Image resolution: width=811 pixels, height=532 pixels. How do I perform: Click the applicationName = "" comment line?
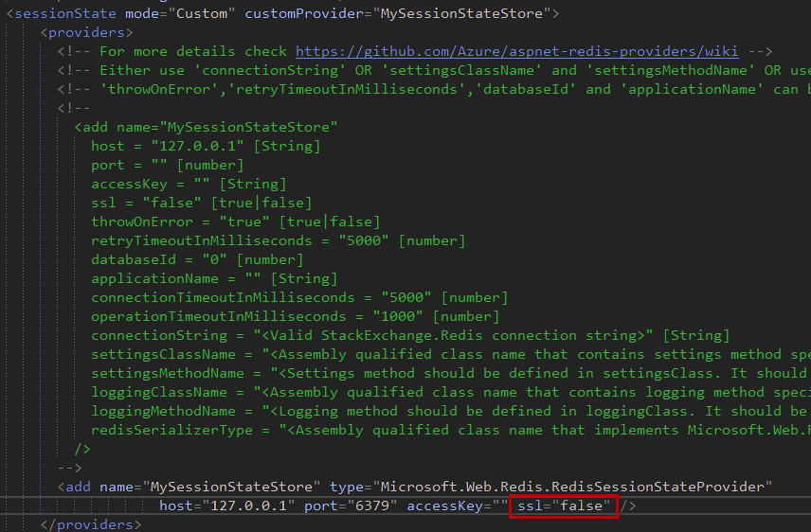[214, 278]
